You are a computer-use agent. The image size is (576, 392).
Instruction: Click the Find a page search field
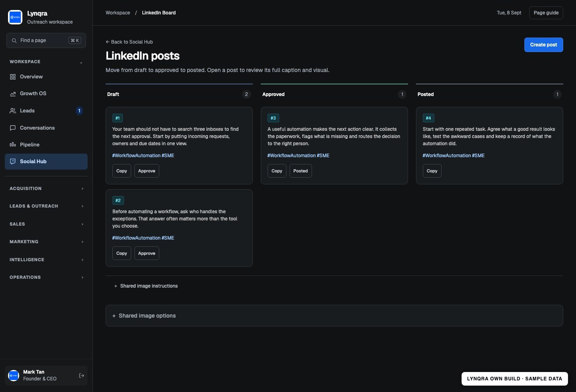pyautogui.click(x=46, y=40)
